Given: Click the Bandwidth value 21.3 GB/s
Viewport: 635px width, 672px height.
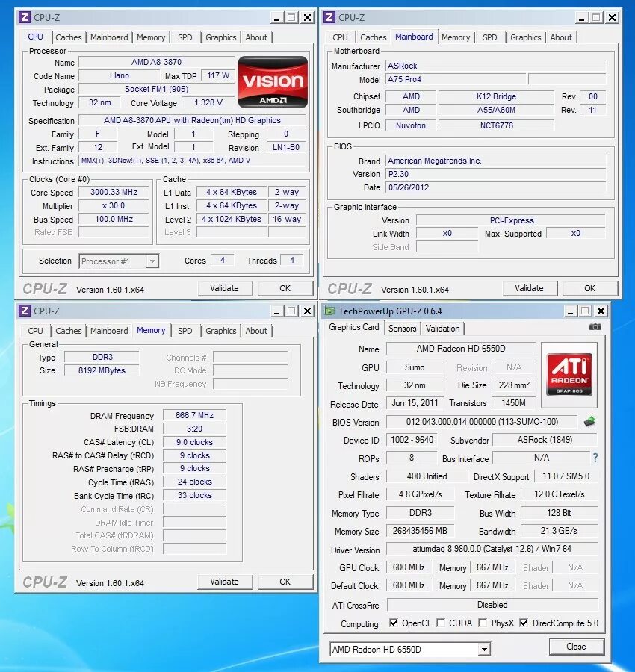Looking at the screenshot, I should click(x=559, y=531).
